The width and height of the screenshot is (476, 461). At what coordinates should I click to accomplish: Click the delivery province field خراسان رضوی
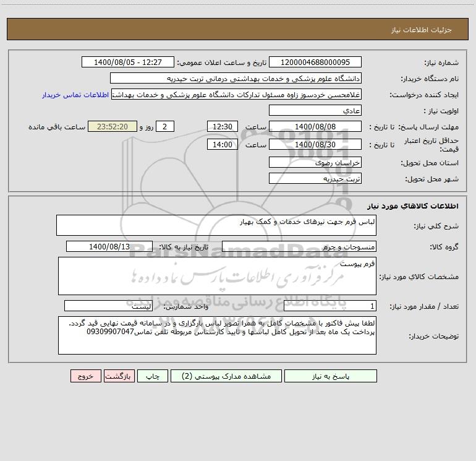tap(315, 162)
